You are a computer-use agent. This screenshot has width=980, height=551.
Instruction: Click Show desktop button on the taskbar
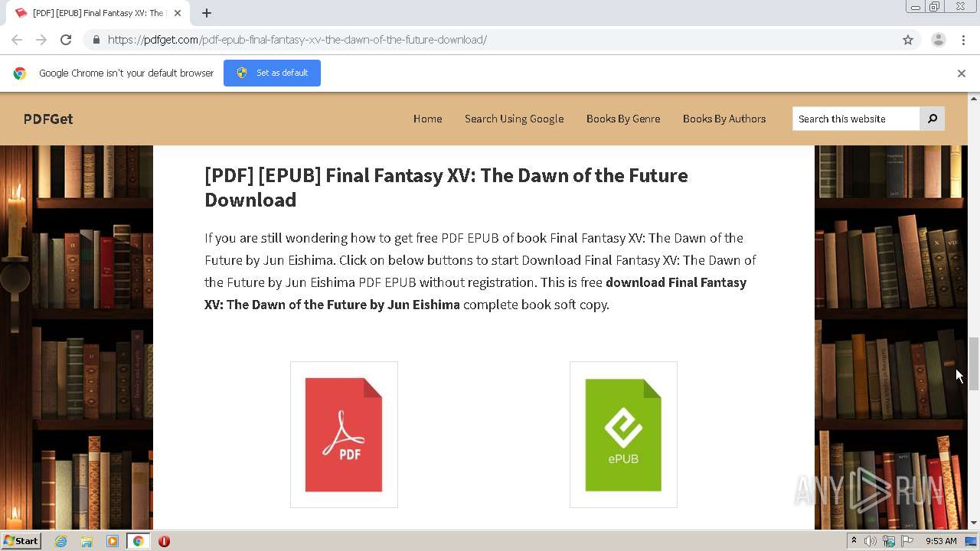tap(971, 541)
